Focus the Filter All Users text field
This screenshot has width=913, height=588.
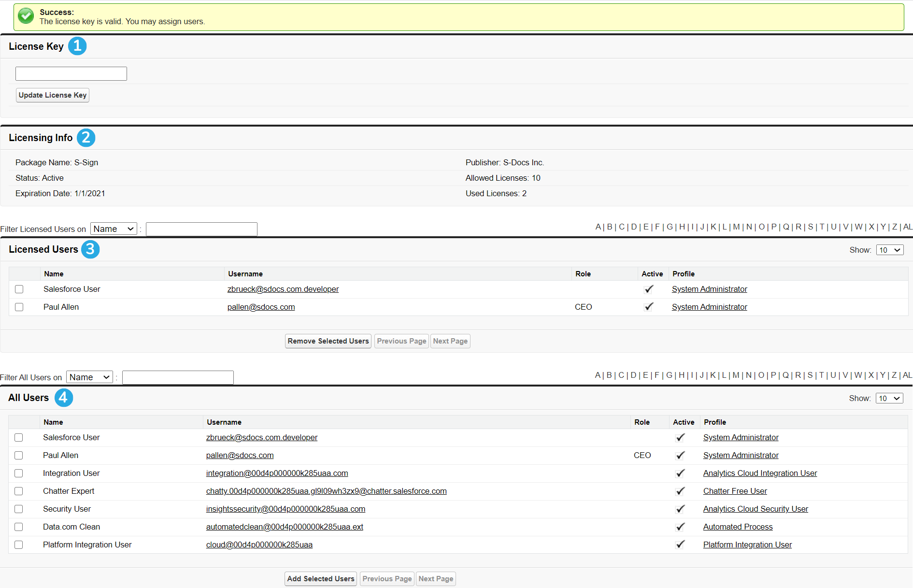coord(178,377)
